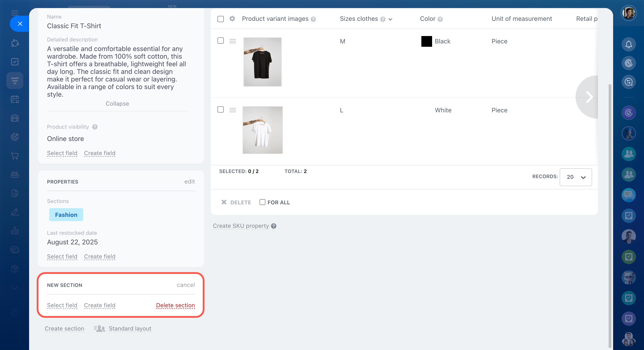Expand the Sizes clothes column chevron
Screen dimensions: 644x350
(x=390, y=19)
